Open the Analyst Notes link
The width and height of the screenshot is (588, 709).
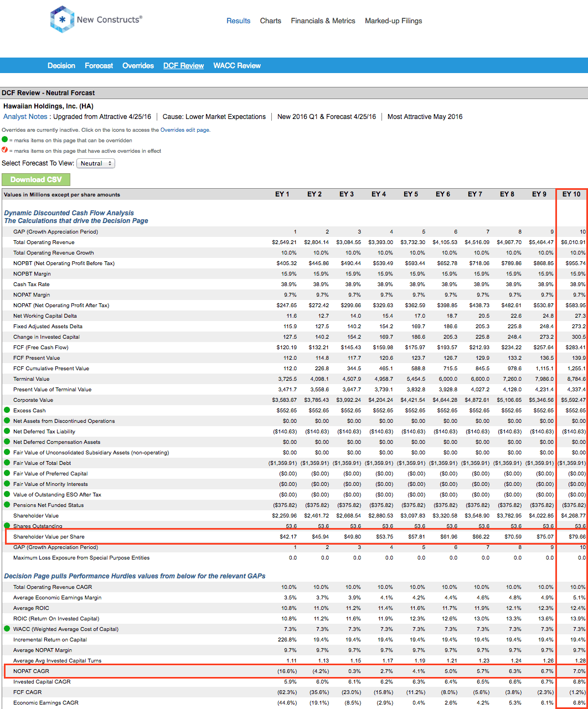tap(25, 117)
